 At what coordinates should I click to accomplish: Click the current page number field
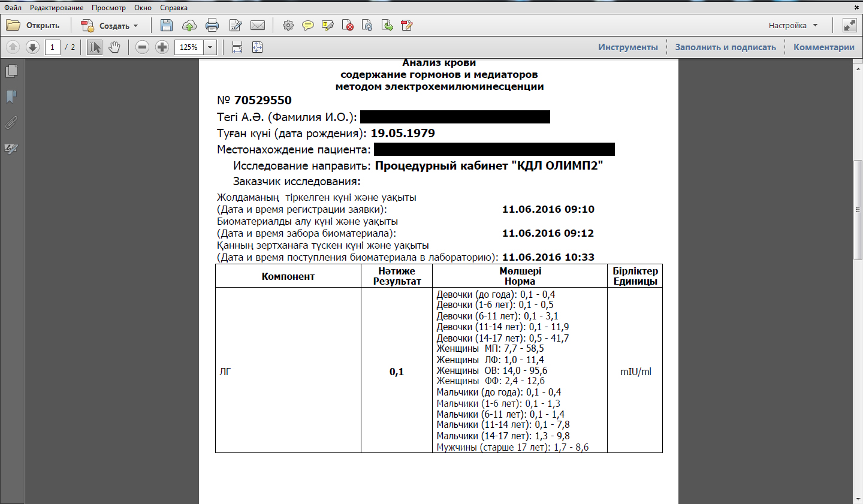coord(52,47)
